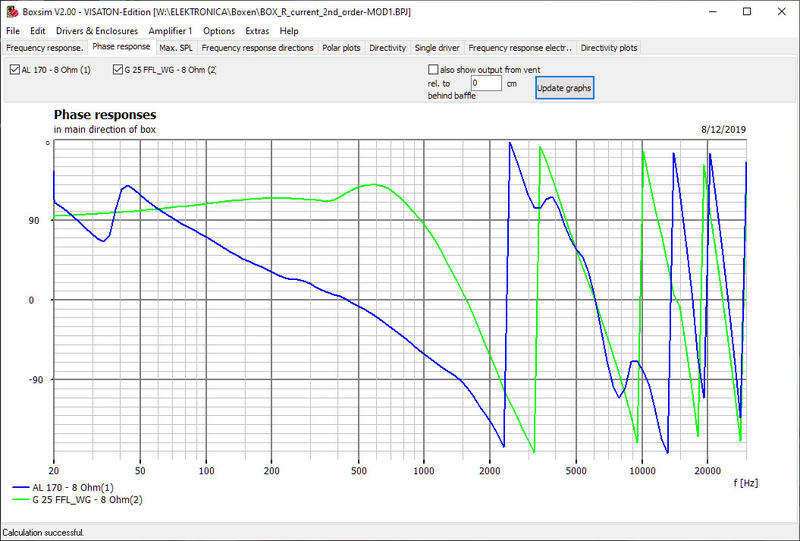Click the behind baffle distance input field

[x=486, y=84]
